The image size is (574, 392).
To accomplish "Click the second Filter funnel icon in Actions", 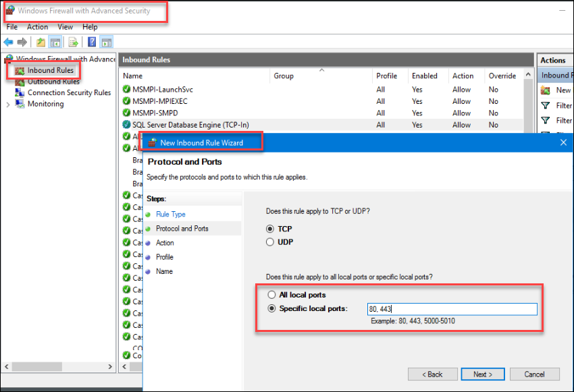I will click(546, 120).
